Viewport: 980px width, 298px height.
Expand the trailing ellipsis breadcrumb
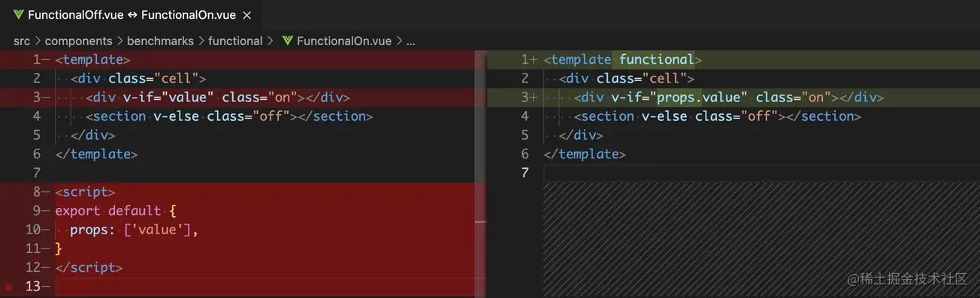(x=411, y=41)
